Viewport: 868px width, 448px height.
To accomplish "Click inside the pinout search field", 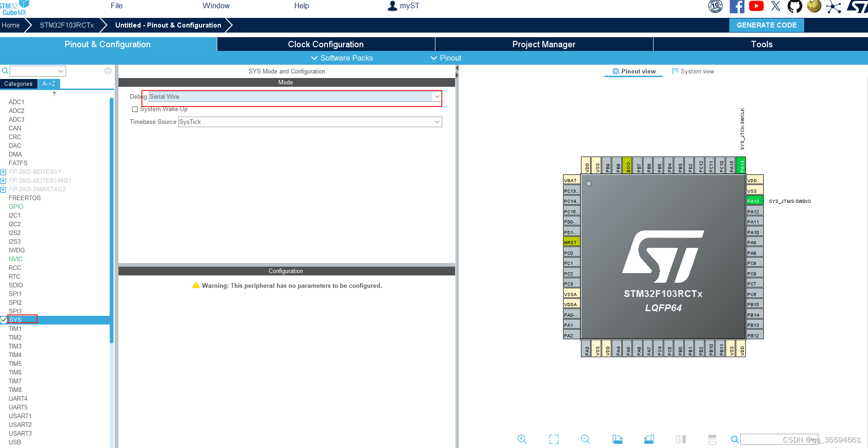I will [780, 439].
